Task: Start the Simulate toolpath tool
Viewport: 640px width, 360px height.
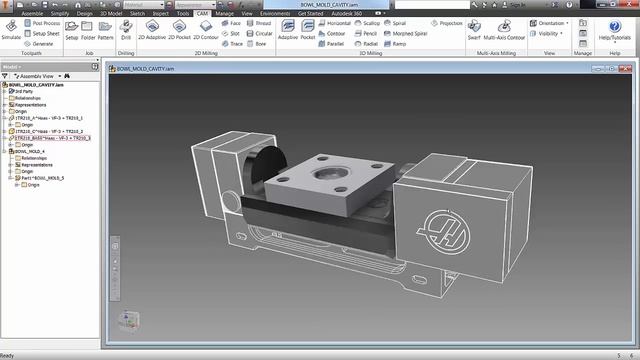Action: pos(11,30)
